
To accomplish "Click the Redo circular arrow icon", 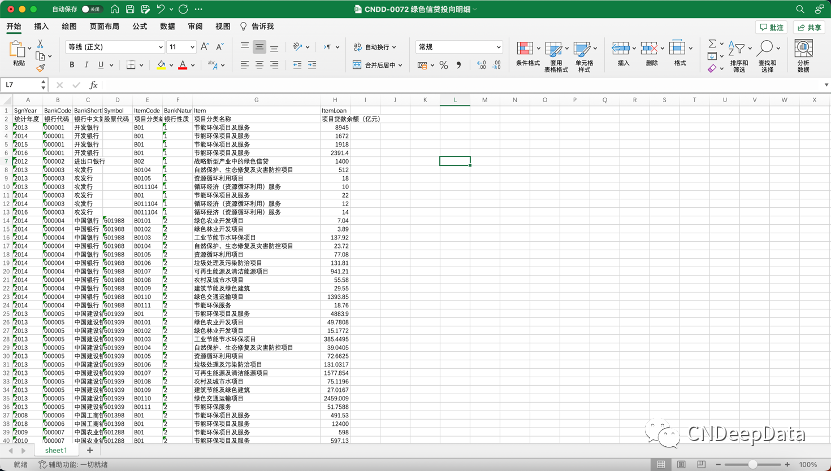I will (184, 9).
